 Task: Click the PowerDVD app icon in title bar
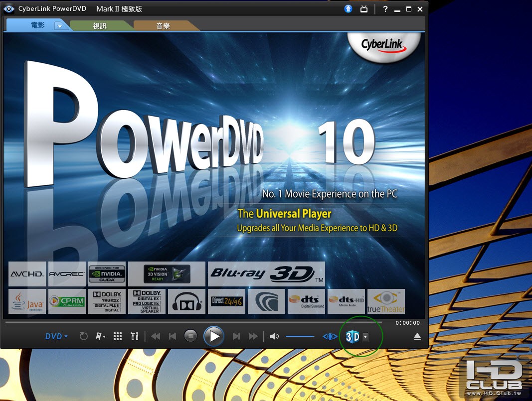click(x=9, y=9)
